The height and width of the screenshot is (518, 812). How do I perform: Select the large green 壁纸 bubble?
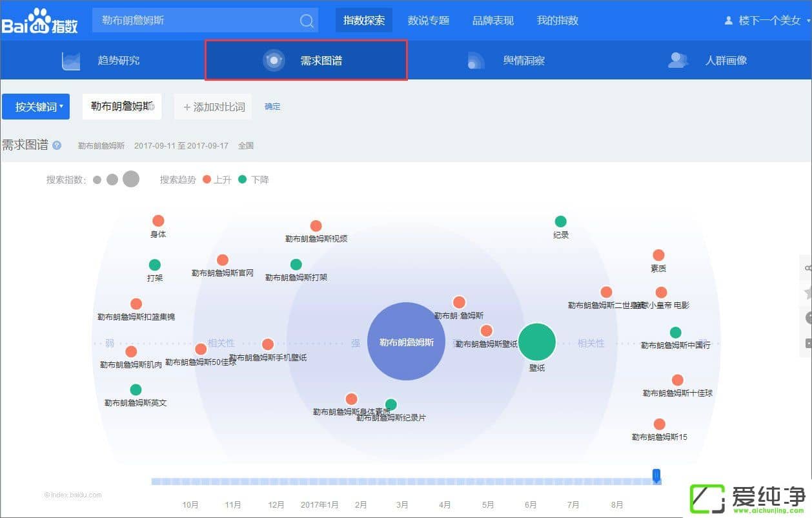(537, 342)
